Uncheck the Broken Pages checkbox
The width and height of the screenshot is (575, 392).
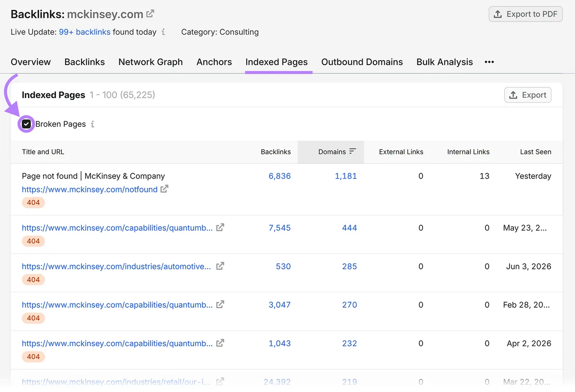tap(26, 124)
